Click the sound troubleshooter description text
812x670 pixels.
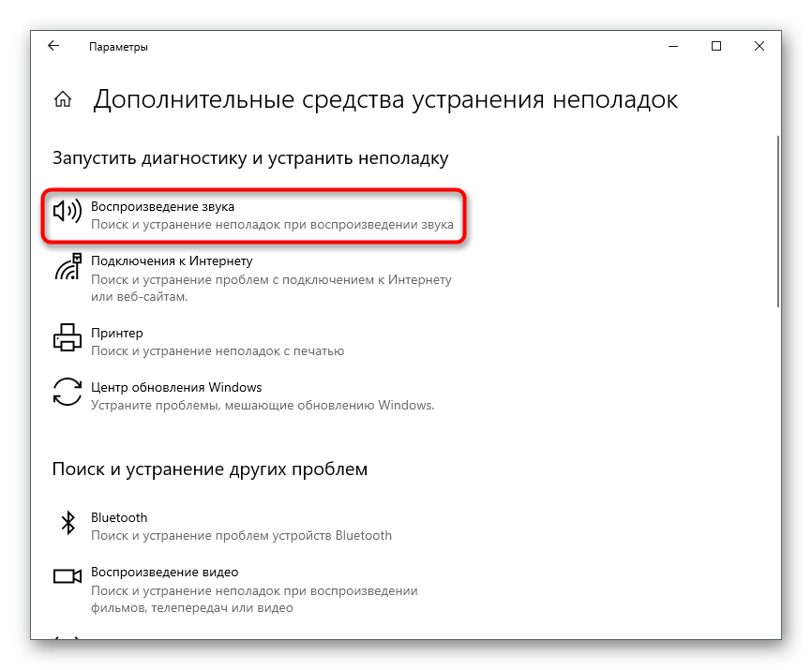point(272,225)
